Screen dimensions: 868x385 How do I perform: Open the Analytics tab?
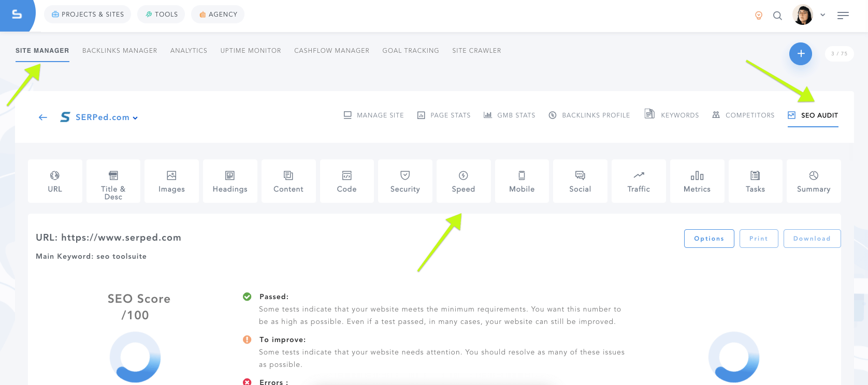pos(189,51)
